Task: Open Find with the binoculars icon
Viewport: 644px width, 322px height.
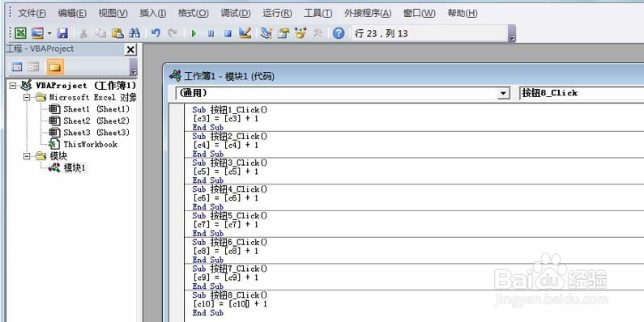Action: (134, 33)
